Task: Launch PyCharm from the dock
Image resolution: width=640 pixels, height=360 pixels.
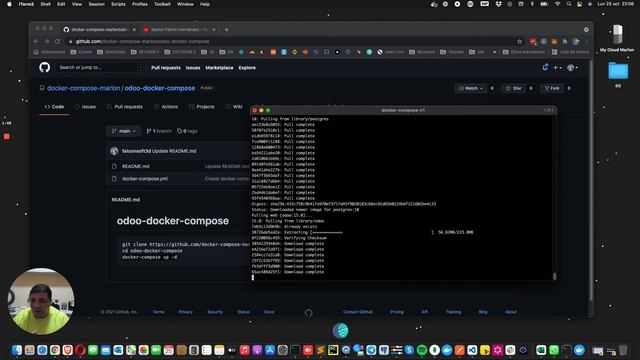Action: point(333,350)
